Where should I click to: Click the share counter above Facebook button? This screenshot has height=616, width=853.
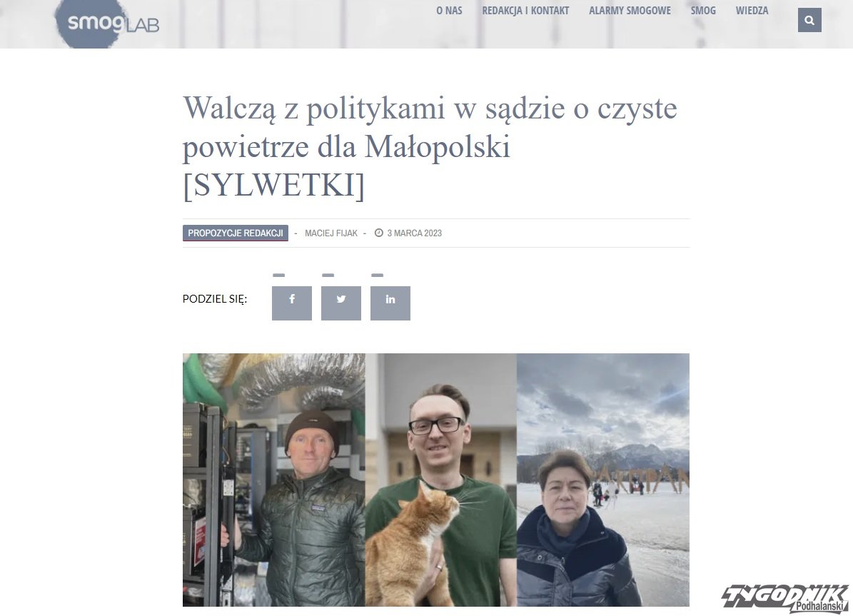[278, 276]
